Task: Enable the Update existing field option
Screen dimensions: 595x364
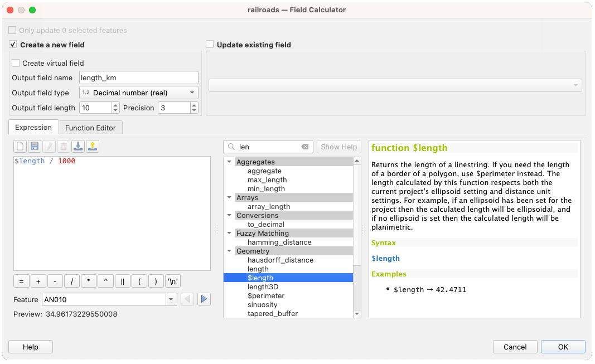Action: click(210, 45)
